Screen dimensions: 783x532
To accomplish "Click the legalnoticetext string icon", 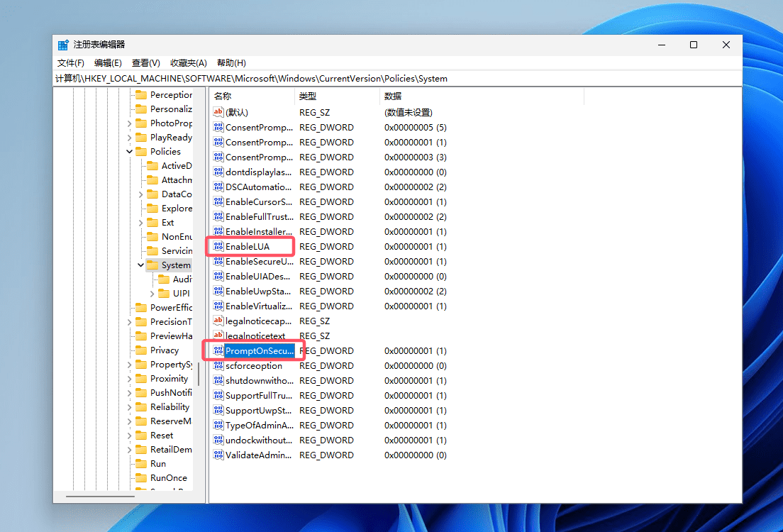I will click(x=218, y=336).
